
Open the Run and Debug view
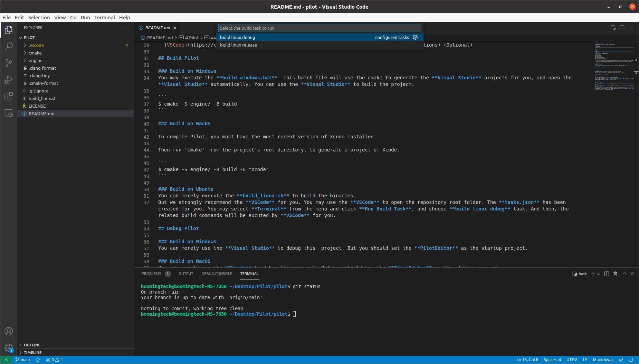tap(9, 80)
